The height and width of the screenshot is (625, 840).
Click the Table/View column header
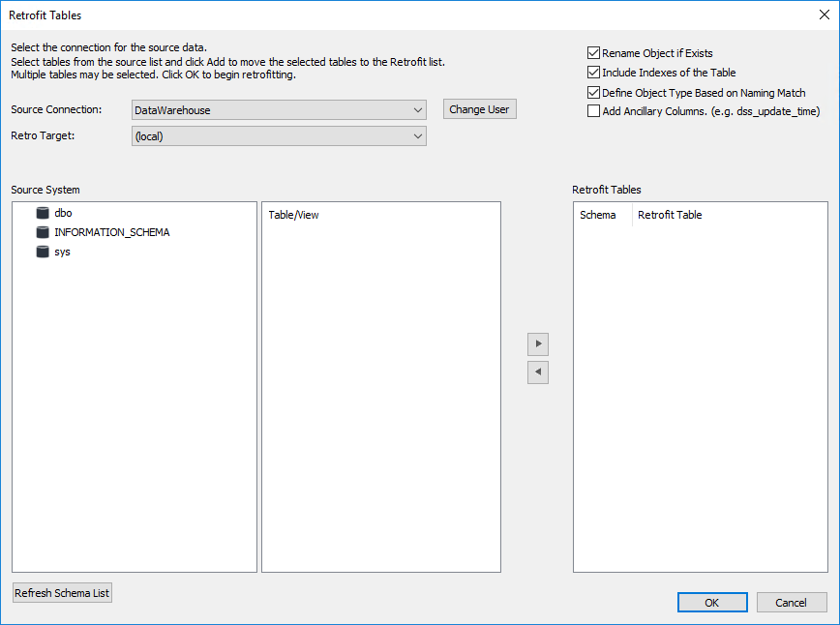point(294,215)
